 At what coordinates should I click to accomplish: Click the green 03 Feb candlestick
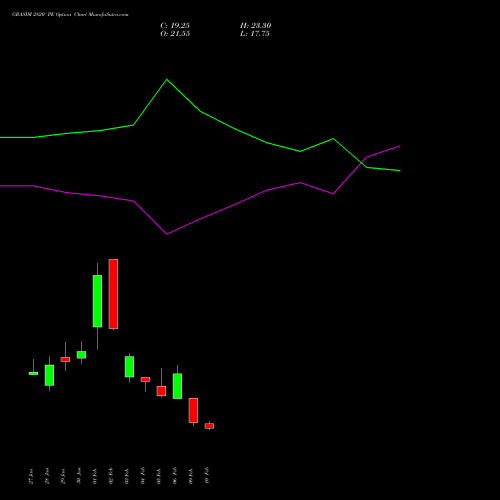click(129, 367)
